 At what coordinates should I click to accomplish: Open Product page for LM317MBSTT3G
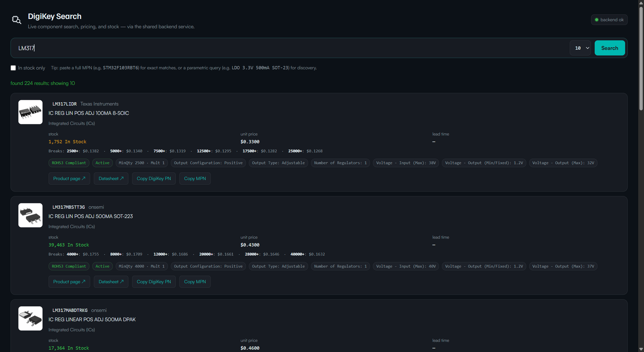(69, 282)
